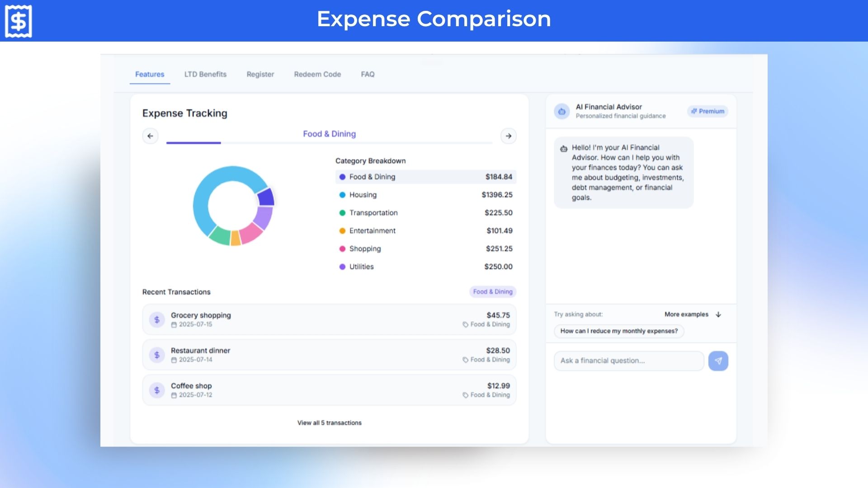Click the receipt dollar logo icon
This screenshot has height=488, width=868.
coord(19,21)
